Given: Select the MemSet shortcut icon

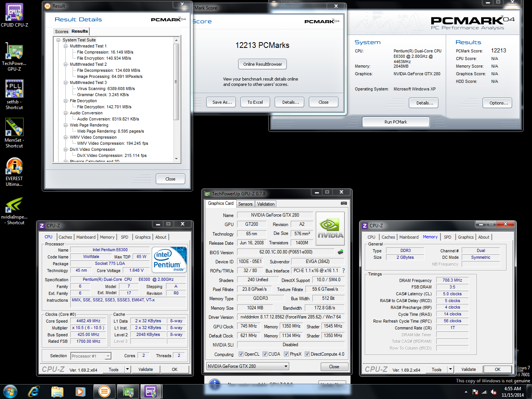Looking at the screenshot, I should 14,133.
